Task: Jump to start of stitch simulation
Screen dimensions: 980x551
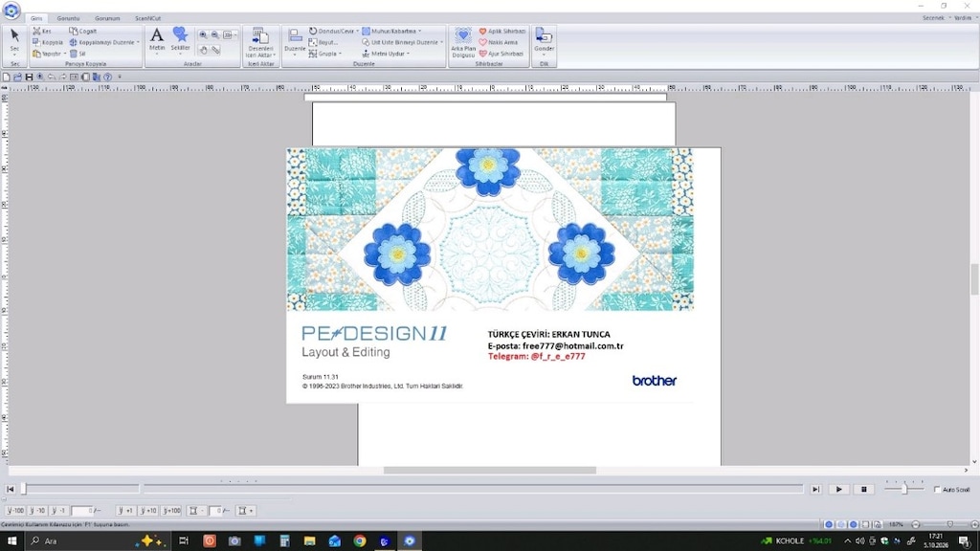Action: [10, 489]
